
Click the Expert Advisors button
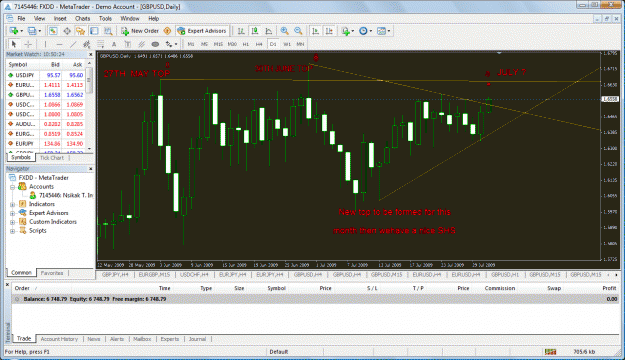pos(202,31)
